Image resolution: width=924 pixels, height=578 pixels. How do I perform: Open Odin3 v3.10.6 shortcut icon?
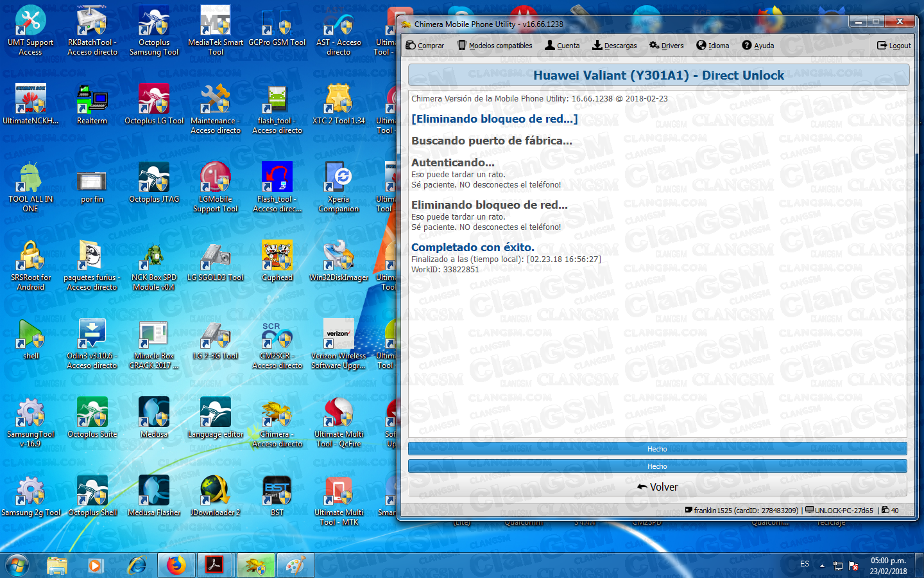click(92, 344)
